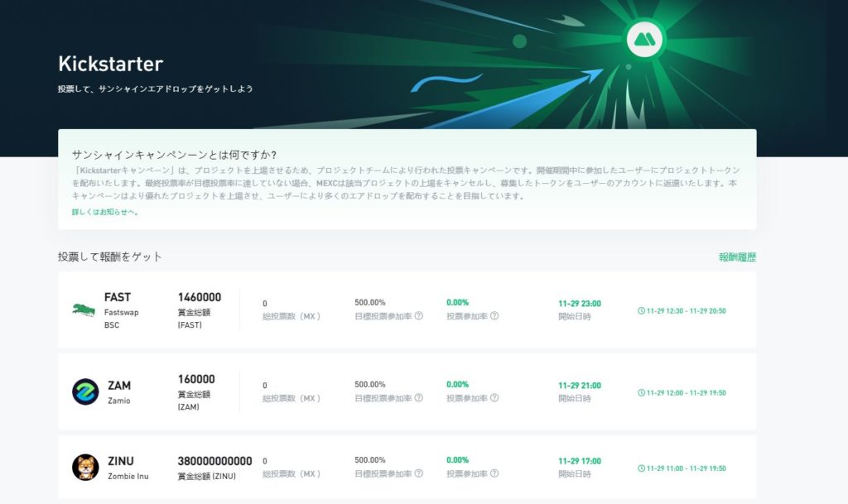Click the MEXC logo in the banner
Viewport: 848px width, 504px height.
tap(640, 38)
